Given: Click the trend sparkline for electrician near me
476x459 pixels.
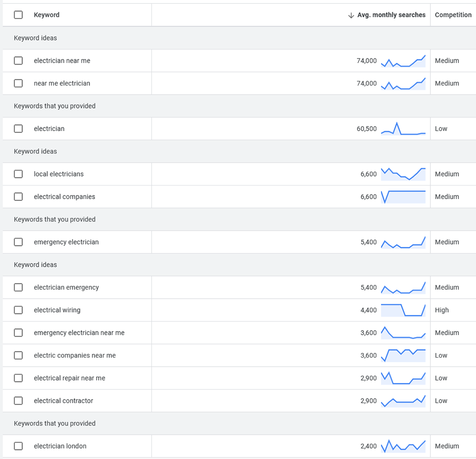Looking at the screenshot, I should pos(404,60).
